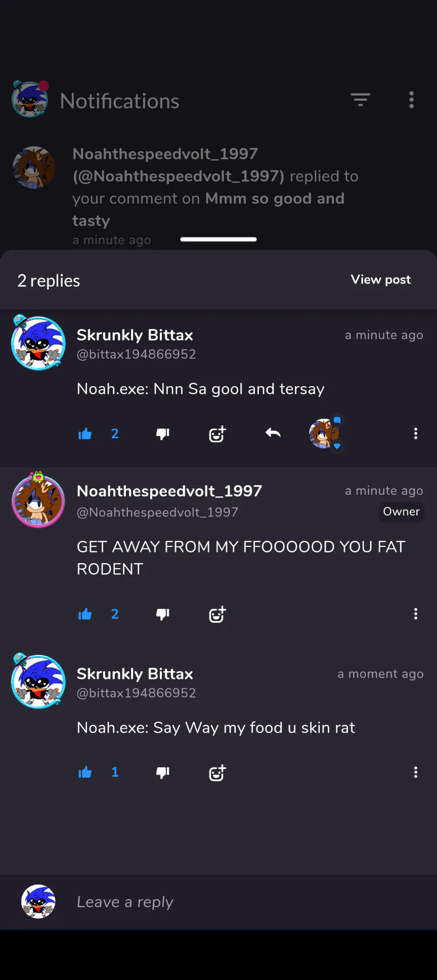Image resolution: width=437 pixels, height=980 pixels.
Task: Open Skrunkly Bittax avatar on first comment
Action: pos(38,343)
